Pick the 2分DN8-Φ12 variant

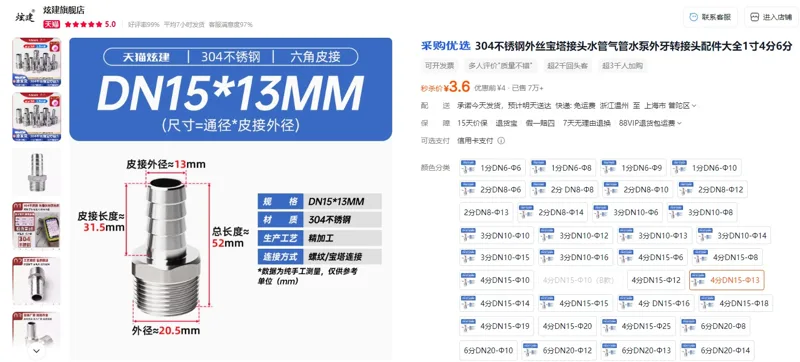[x=712, y=190]
